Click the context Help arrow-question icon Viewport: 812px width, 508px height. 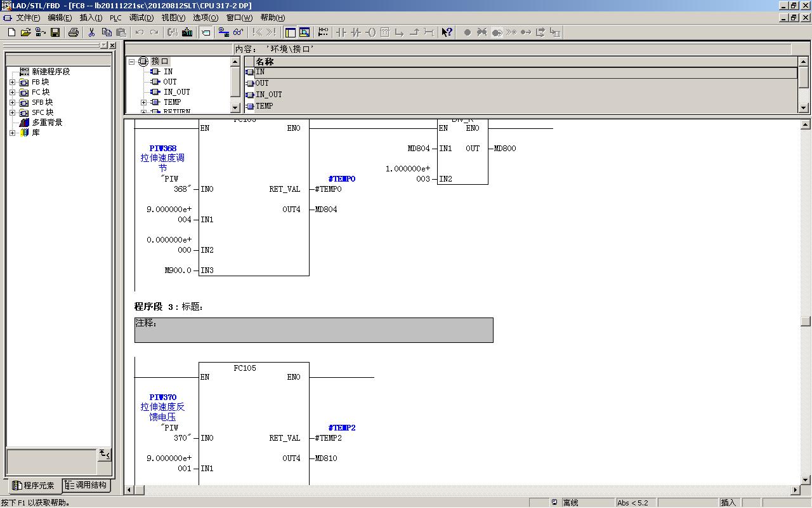coord(447,32)
